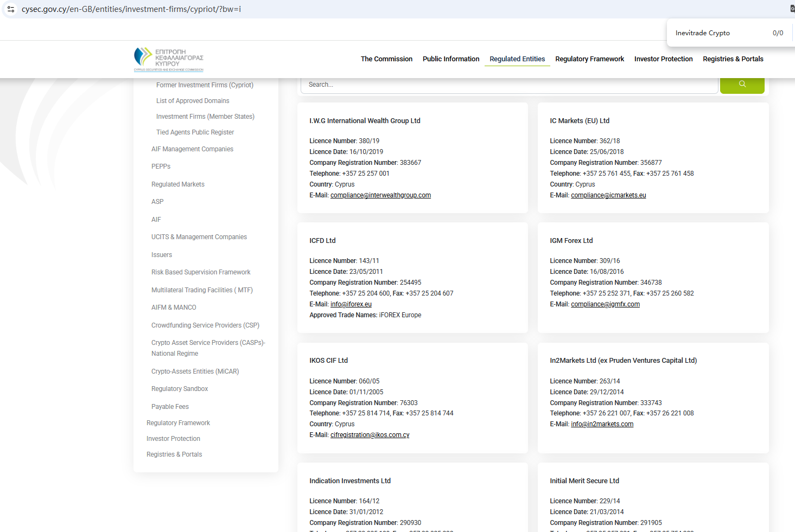Open The Commission menu
Screen dimensions: 795x532
[386, 59]
